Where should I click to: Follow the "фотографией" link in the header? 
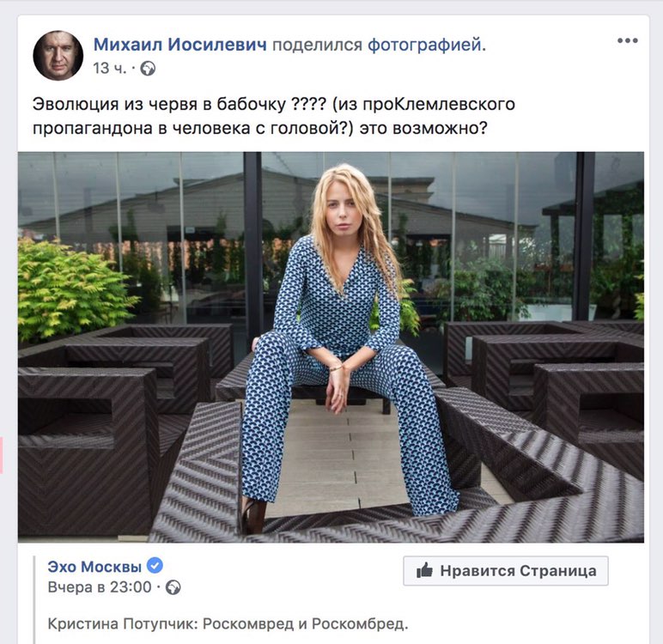[x=424, y=45]
